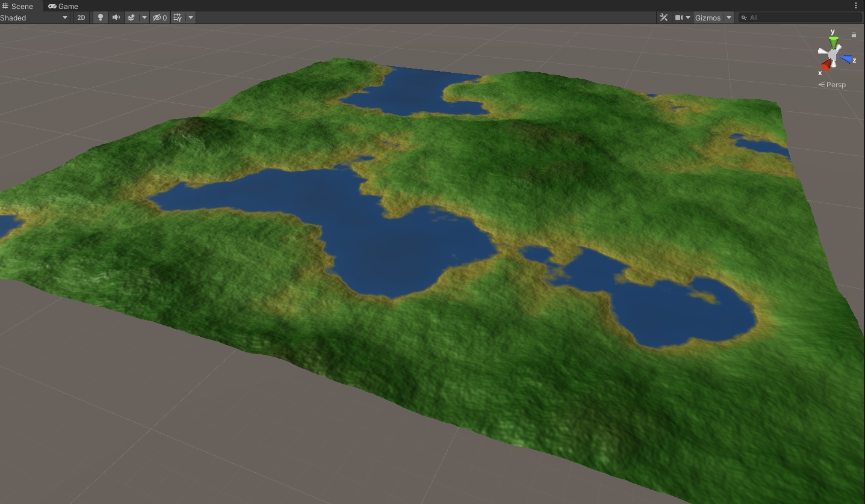Open the Component Editor Tools wrench icon

(x=663, y=17)
